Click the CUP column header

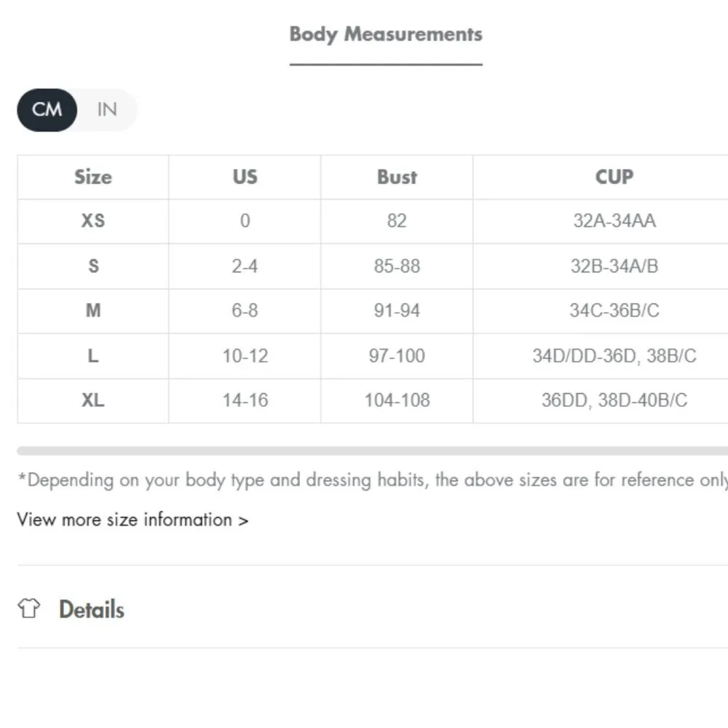614,177
